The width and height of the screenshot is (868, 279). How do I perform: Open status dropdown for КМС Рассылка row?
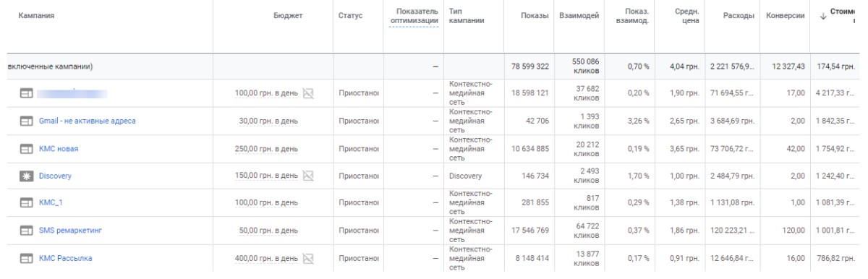pos(359,258)
